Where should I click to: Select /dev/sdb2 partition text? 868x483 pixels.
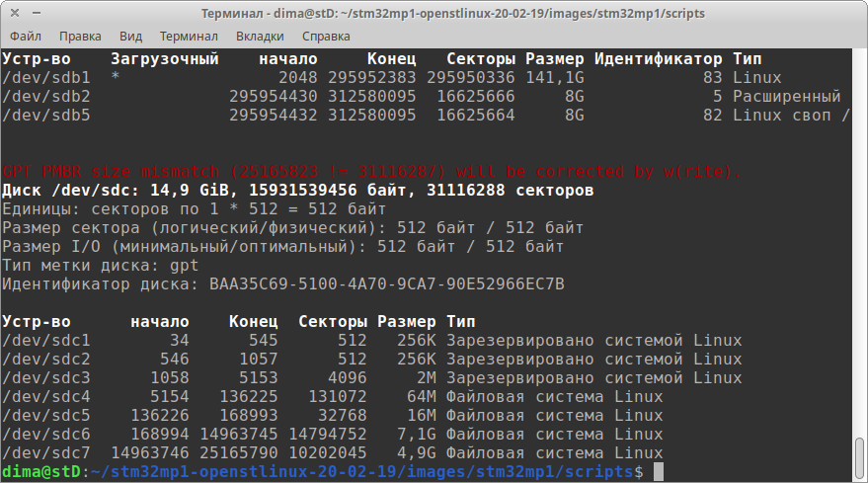tap(46, 97)
